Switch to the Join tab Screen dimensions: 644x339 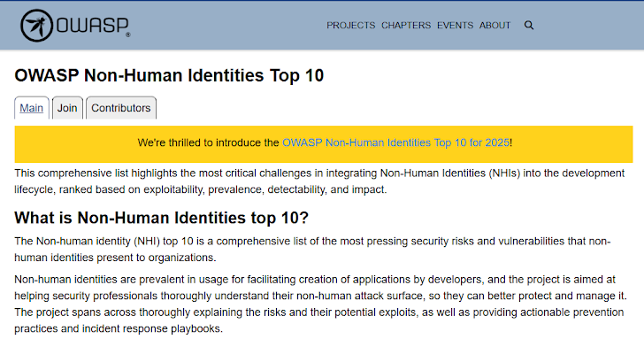67,108
